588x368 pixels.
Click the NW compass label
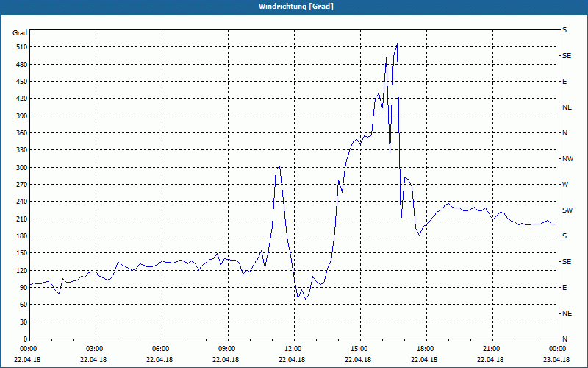(567, 159)
